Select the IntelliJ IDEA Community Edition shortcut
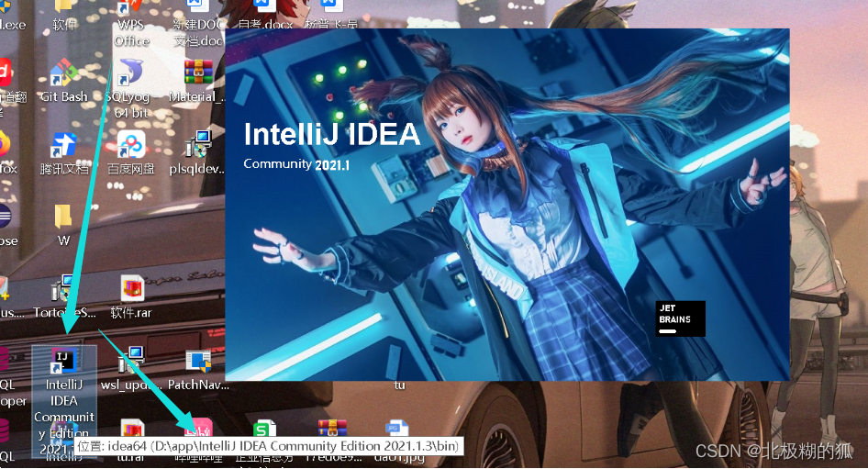 pyautogui.click(x=64, y=401)
